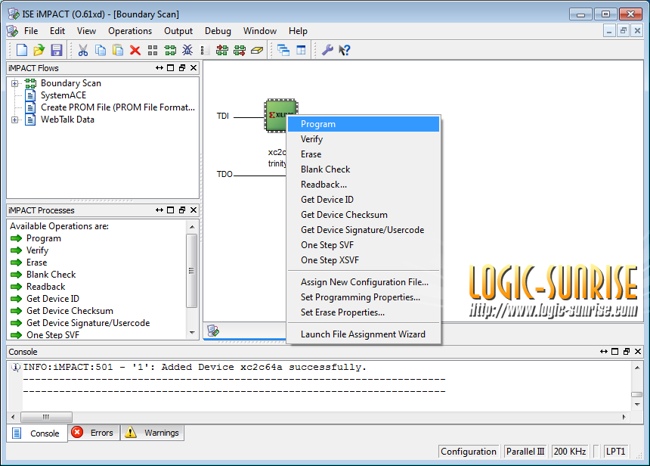Click Boundary Scan tab icon below canvas
Screen dimensions: 650x466
click(x=213, y=331)
